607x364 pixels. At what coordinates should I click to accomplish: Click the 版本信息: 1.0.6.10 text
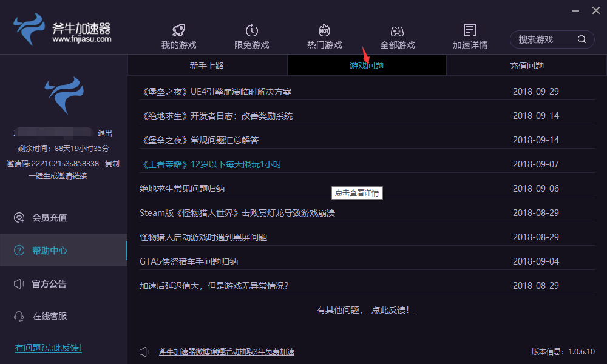(x=563, y=352)
